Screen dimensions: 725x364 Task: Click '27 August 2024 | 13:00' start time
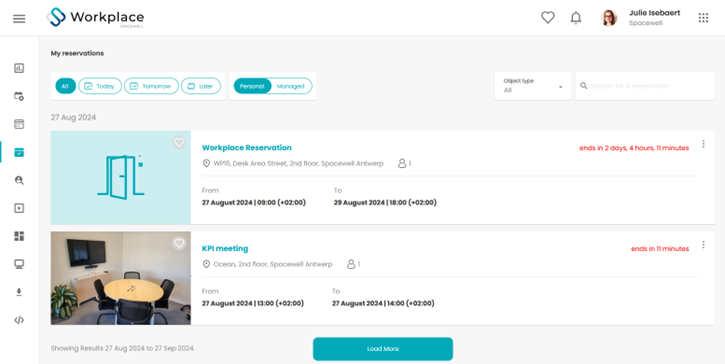(253, 303)
